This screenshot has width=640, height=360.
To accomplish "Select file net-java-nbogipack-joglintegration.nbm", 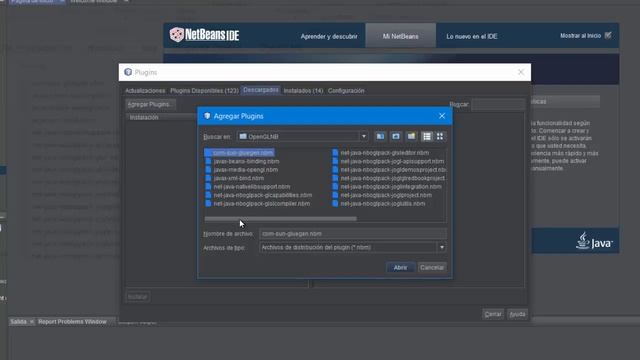I will tap(391, 187).
